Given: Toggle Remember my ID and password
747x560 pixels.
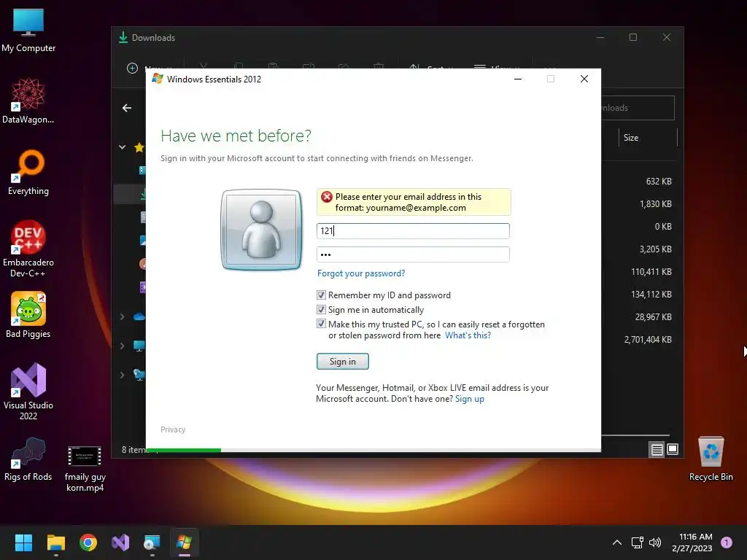Looking at the screenshot, I should (321, 295).
